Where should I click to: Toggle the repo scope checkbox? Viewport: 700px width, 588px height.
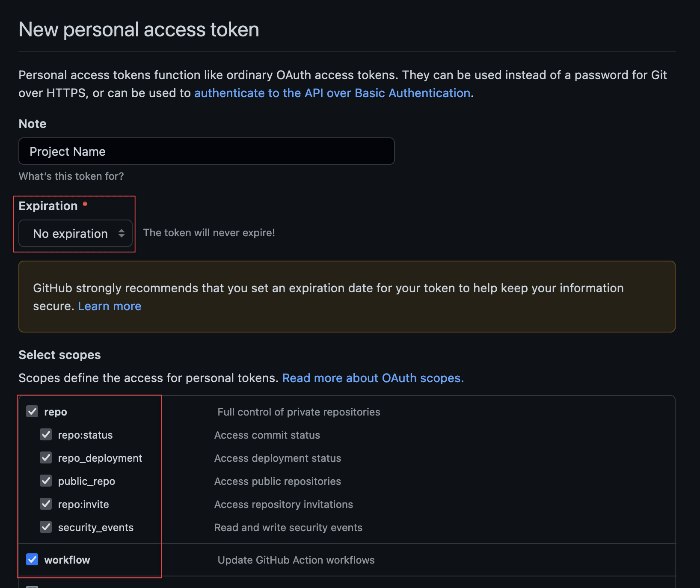(x=33, y=412)
